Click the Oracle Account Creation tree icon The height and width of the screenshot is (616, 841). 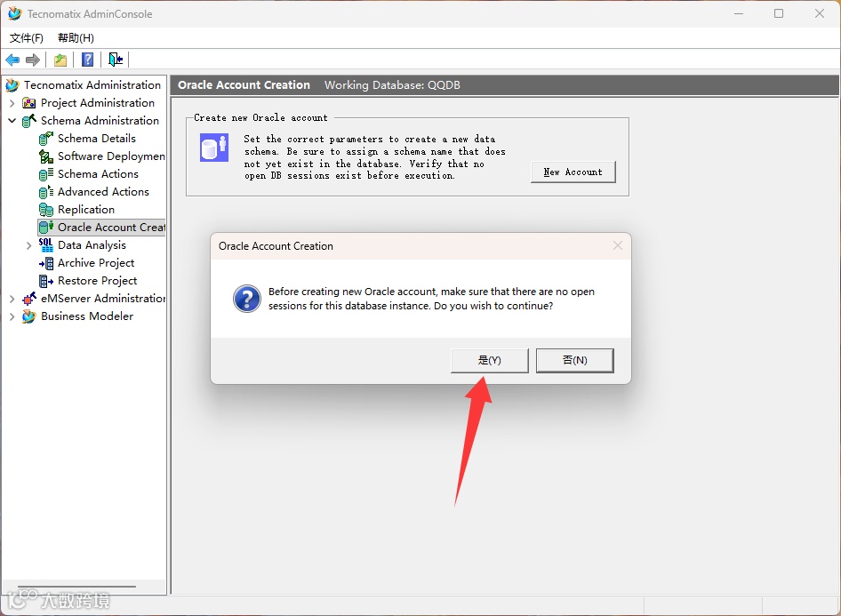(46, 228)
